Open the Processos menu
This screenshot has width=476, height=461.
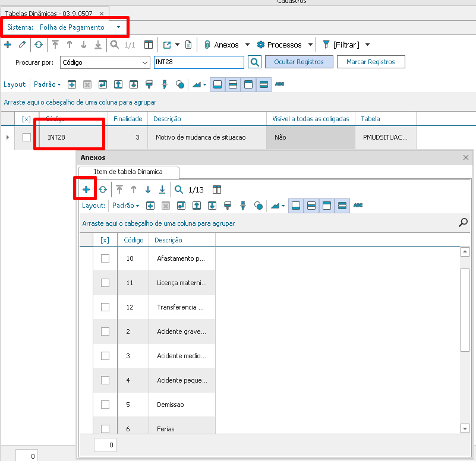point(279,45)
